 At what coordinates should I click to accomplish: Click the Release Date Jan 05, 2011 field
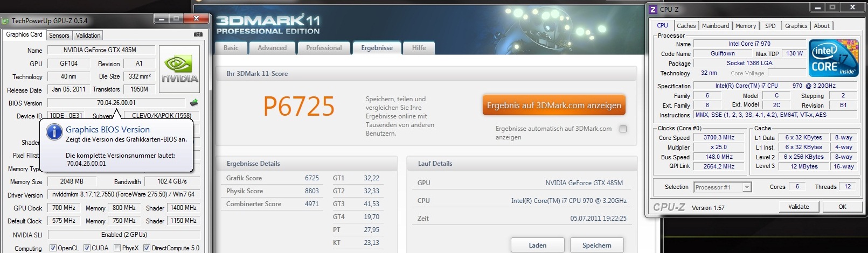(x=68, y=89)
